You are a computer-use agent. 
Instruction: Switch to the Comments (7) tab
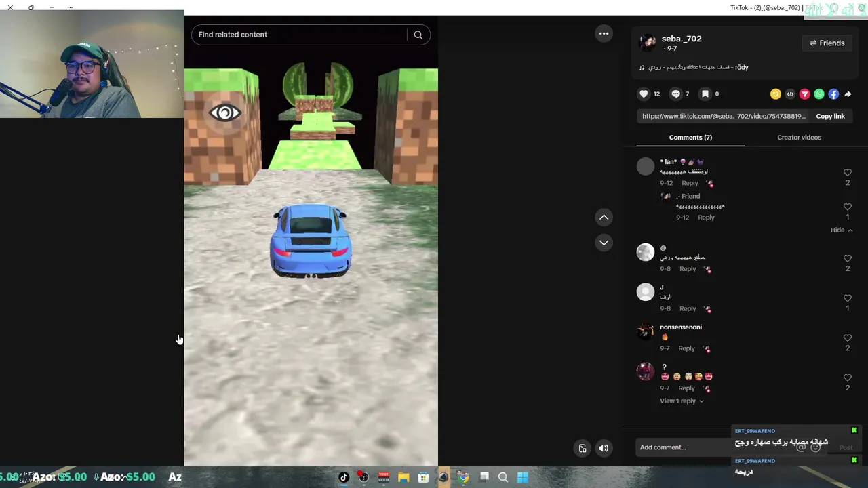pos(690,137)
